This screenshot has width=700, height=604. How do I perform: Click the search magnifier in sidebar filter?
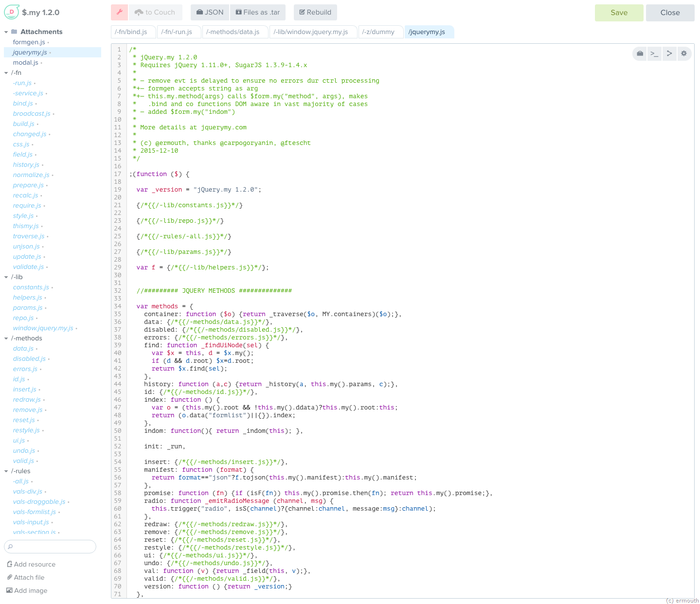pos(10,547)
